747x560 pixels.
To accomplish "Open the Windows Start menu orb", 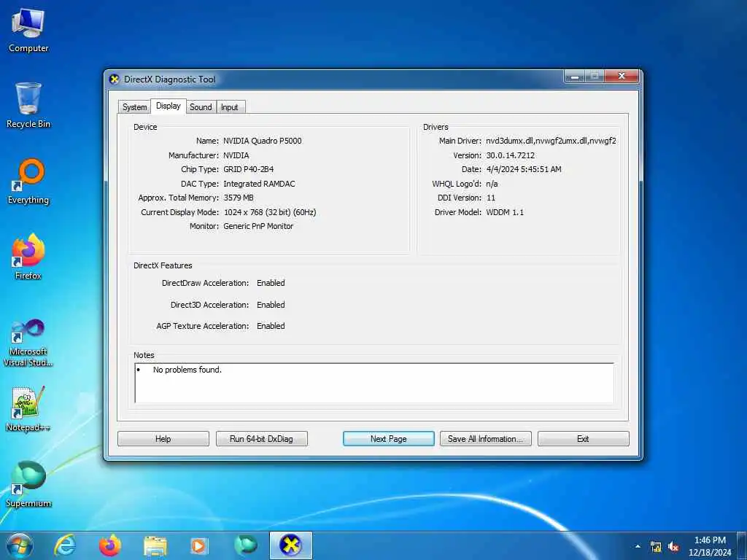I will (x=20, y=545).
